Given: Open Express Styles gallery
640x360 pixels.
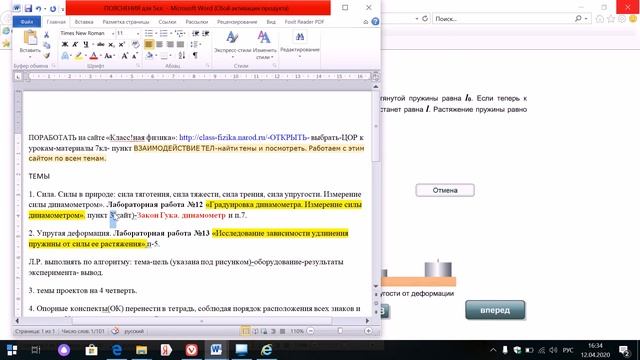Looking at the screenshot, I should pos(233,44).
